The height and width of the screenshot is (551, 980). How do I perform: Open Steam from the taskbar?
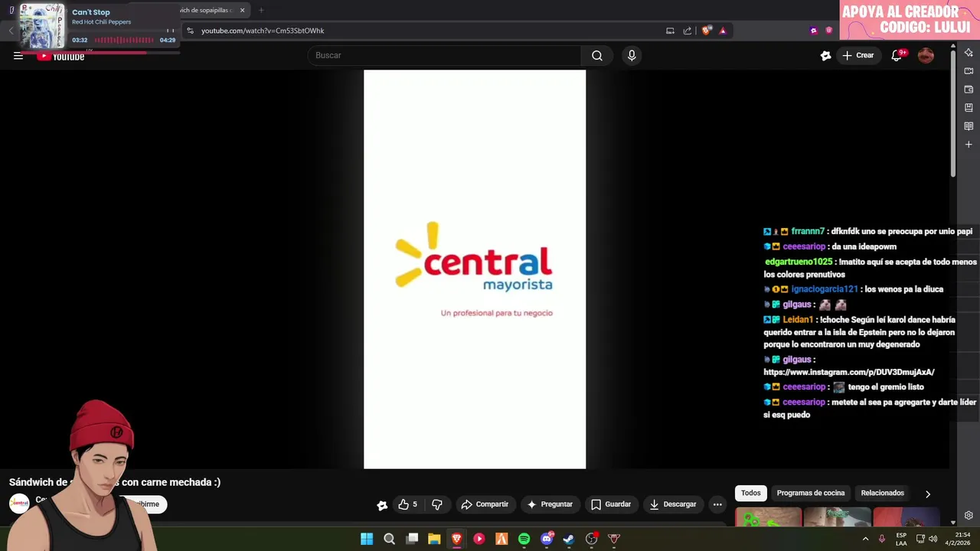(569, 539)
